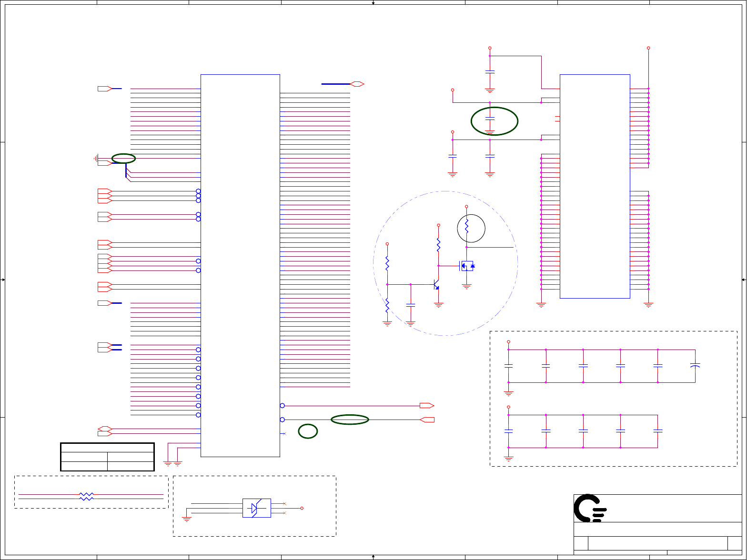Select the MOSFET symbol inside the dashed circle
Image resolution: width=747 pixels, height=560 pixels.
click(x=467, y=266)
